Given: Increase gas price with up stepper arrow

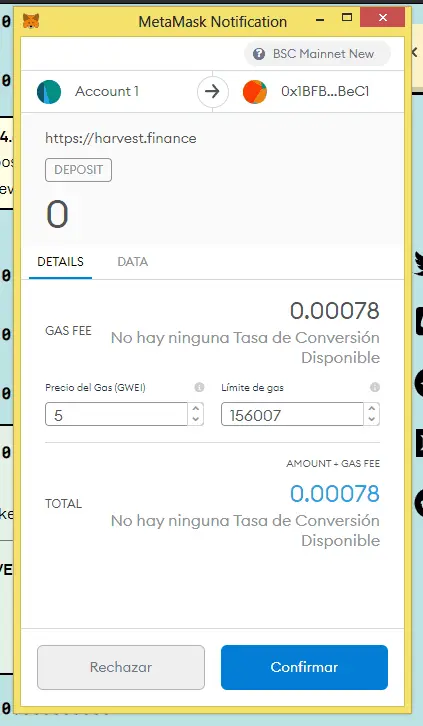Looking at the screenshot, I should coord(195,409).
